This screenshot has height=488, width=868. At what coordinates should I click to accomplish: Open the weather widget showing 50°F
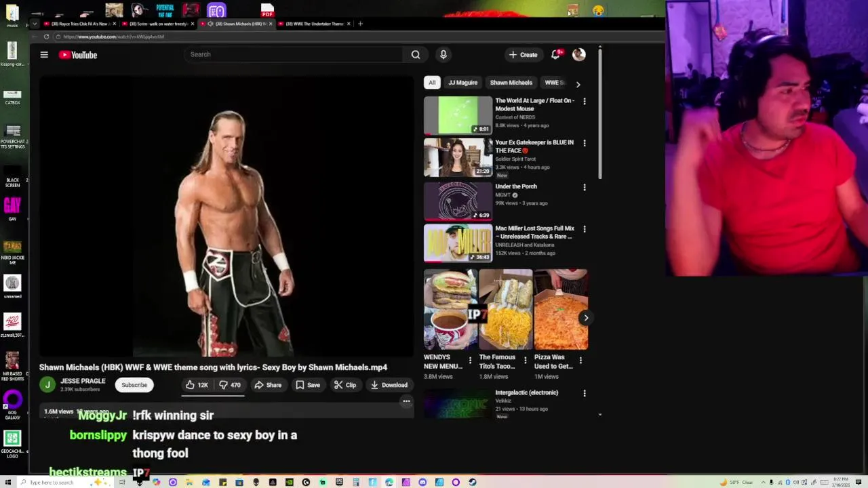(x=737, y=483)
